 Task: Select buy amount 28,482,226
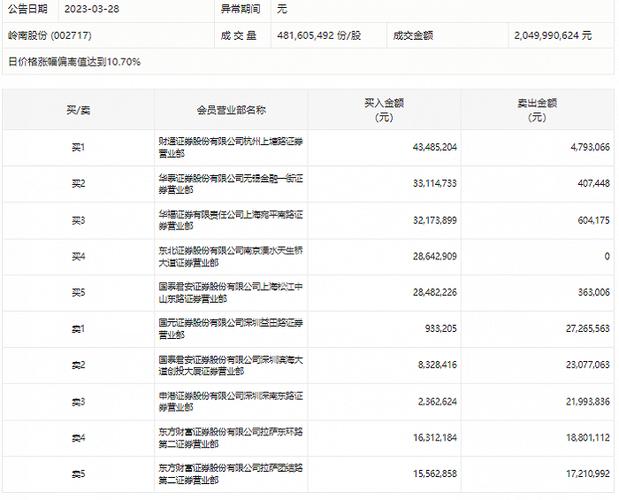tap(435, 292)
